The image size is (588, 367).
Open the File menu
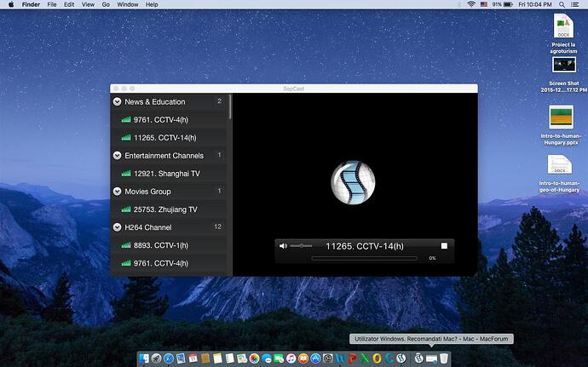tap(53, 5)
